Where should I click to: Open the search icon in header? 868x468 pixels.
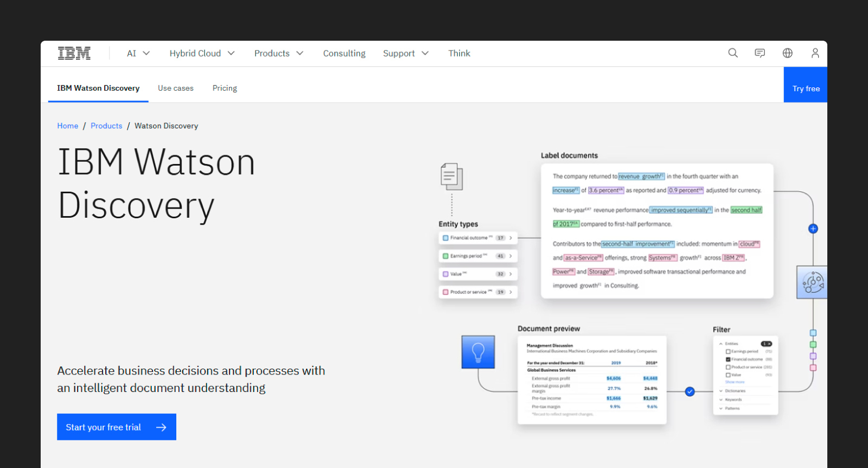pyautogui.click(x=733, y=53)
